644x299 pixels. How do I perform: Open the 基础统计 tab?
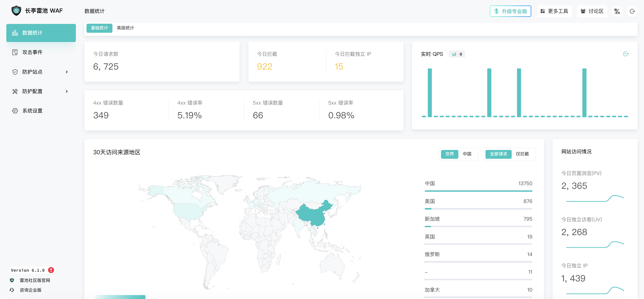99,28
